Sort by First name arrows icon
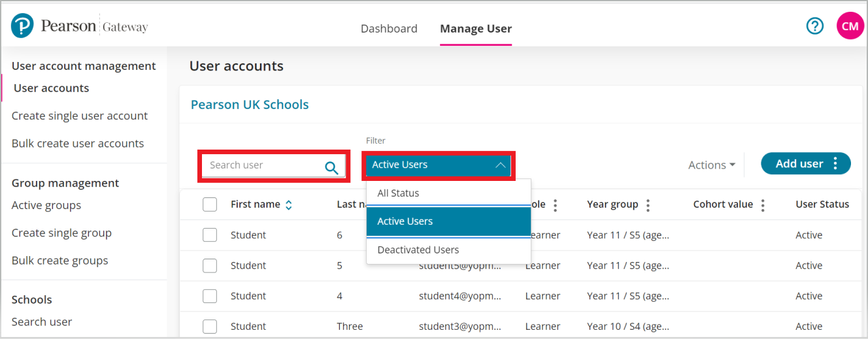This screenshot has width=868, height=339. 288,205
